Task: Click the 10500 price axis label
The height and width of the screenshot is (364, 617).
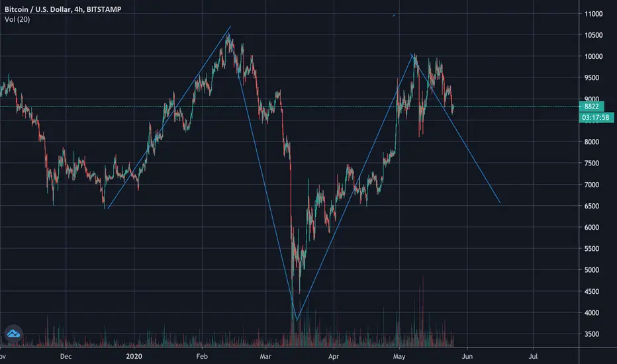Action: pyautogui.click(x=593, y=35)
